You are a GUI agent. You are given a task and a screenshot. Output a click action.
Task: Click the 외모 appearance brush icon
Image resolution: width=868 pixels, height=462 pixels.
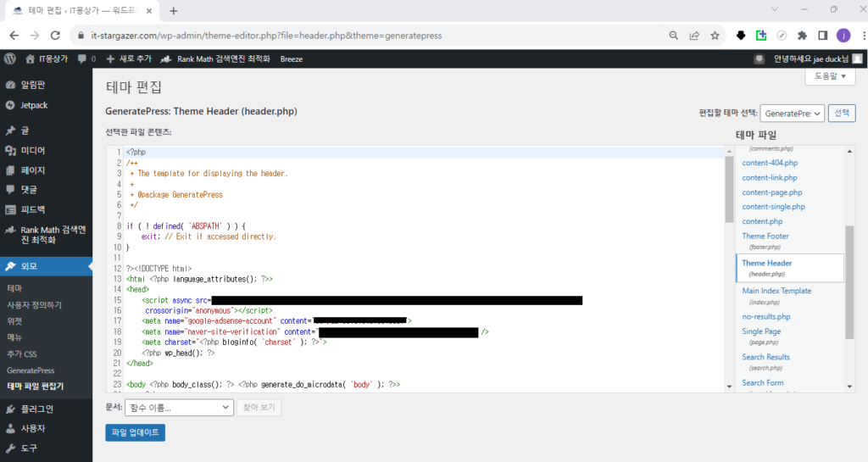[x=10, y=266]
